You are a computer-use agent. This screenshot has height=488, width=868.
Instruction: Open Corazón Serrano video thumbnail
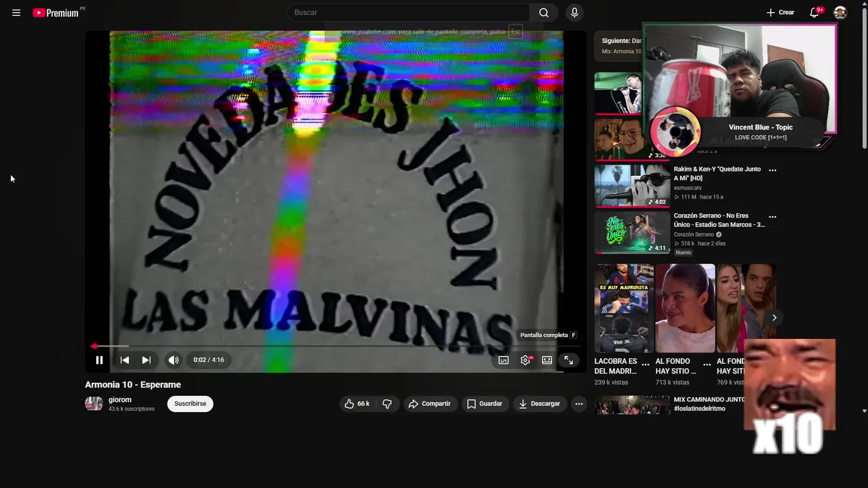click(632, 232)
